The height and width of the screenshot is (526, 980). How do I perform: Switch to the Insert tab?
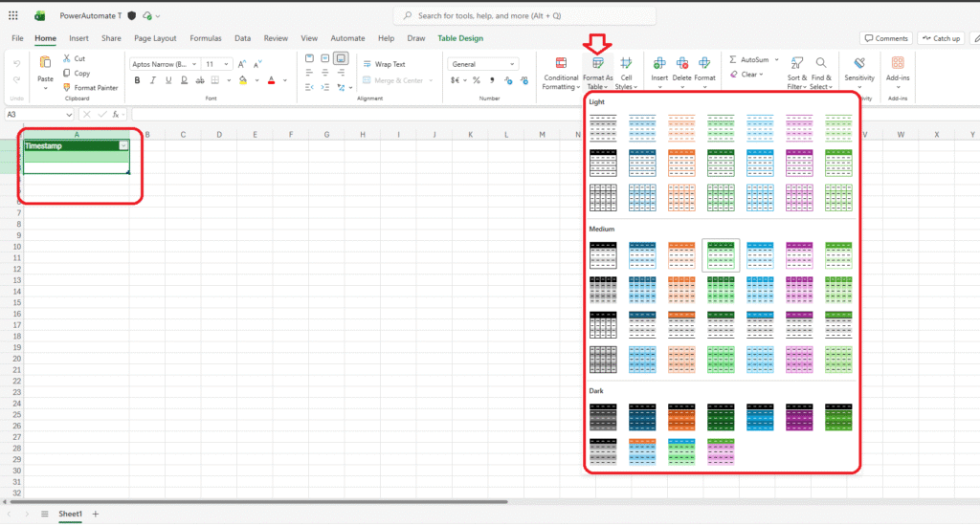click(x=78, y=38)
